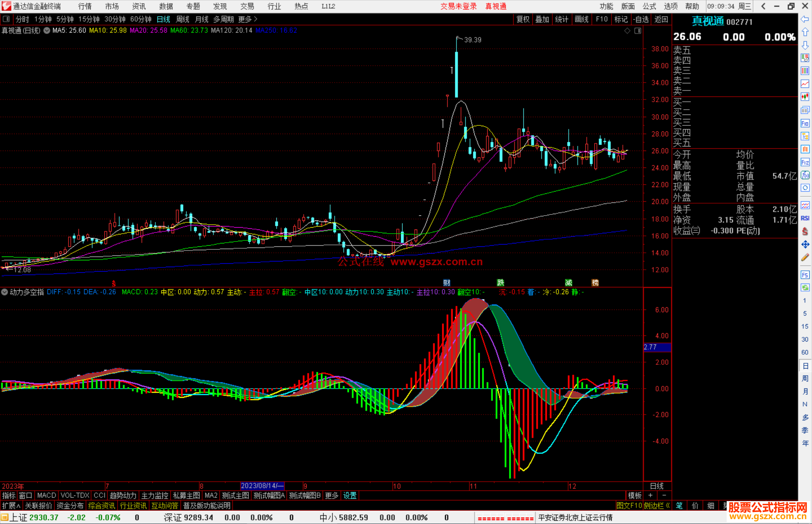Click the F12 trading sidebar icon
812x524 pixels.
tap(805, 162)
